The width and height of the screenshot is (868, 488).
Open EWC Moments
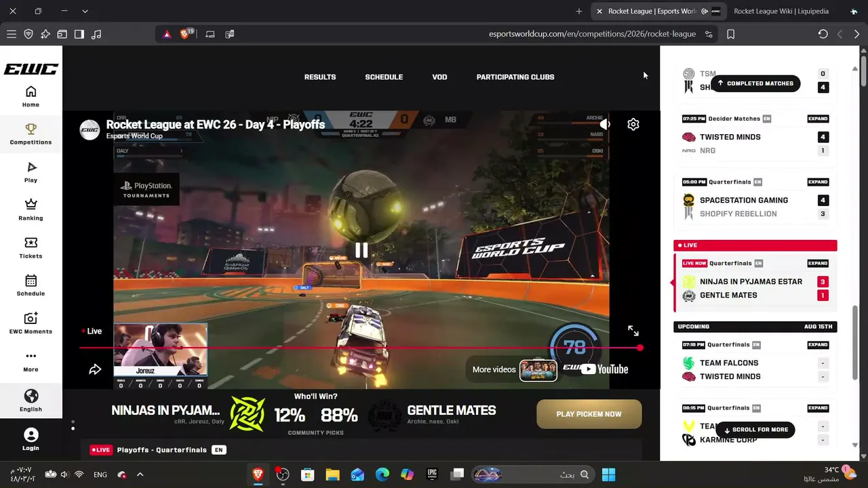tap(31, 323)
